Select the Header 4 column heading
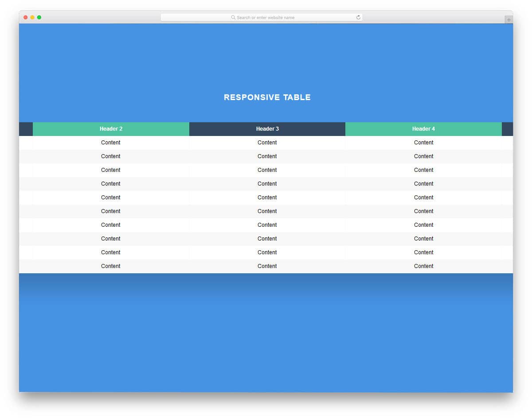This screenshot has height=419, width=532. (423, 129)
